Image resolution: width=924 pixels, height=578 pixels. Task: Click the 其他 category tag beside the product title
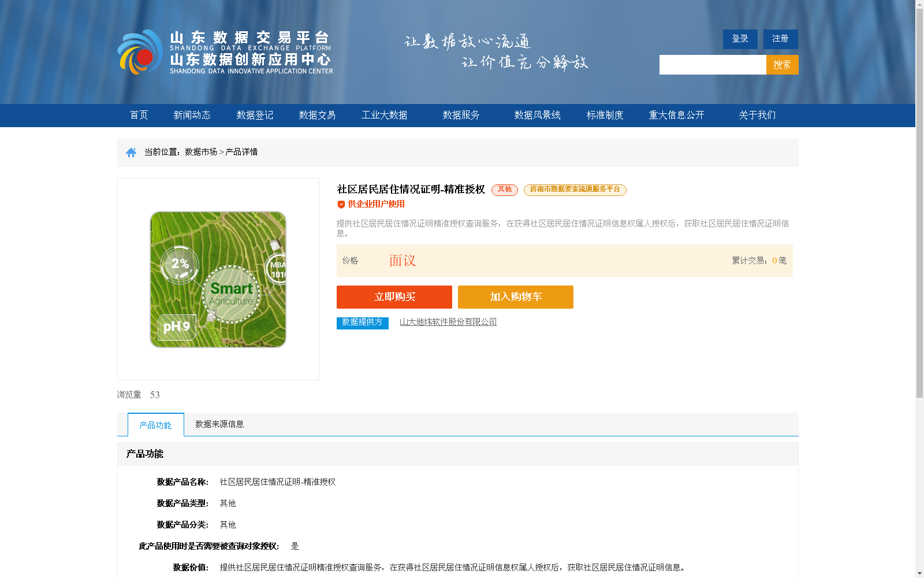(504, 190)
